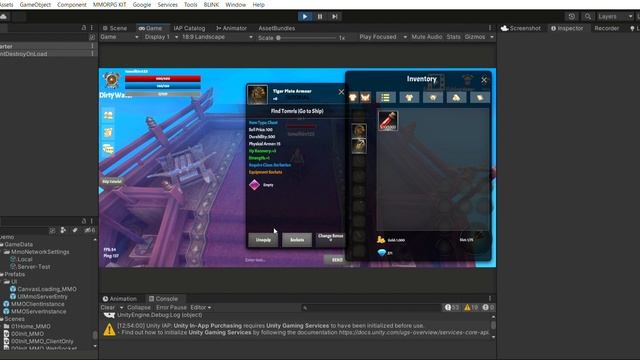This screenshot has width=640, height=360.
Task: Adjust the game view Scale slider
Action: tap(307, 38)
